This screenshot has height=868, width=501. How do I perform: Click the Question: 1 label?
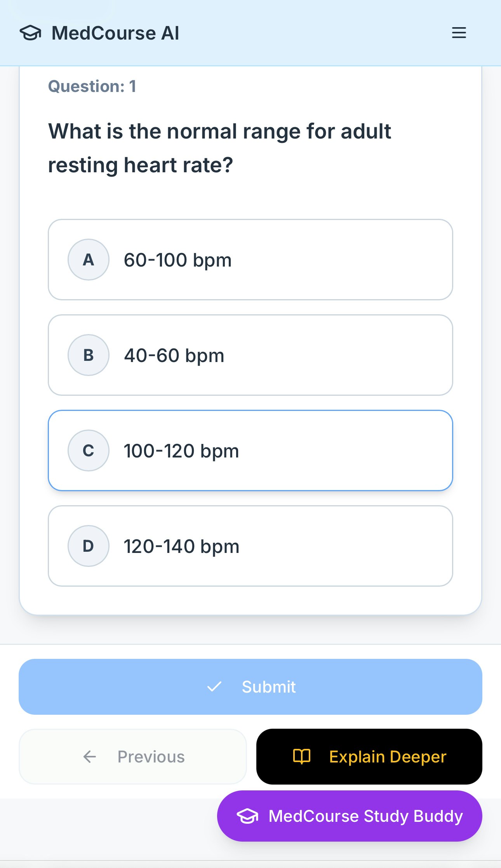(92, 86)
